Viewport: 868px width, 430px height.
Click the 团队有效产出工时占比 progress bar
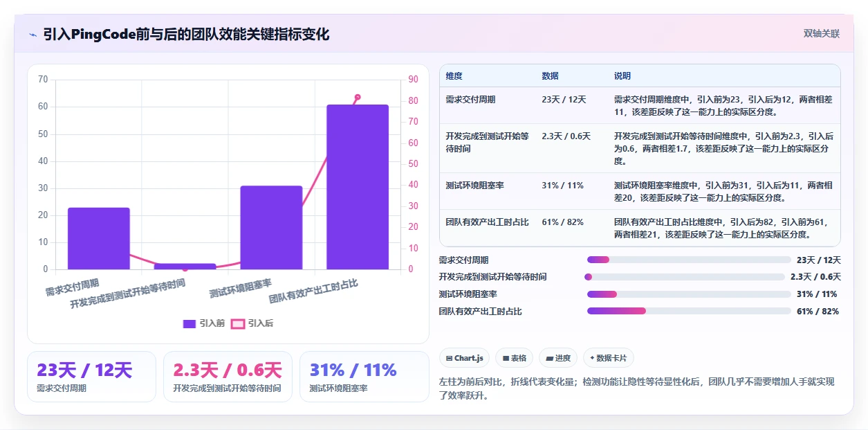tap(689, 311)
